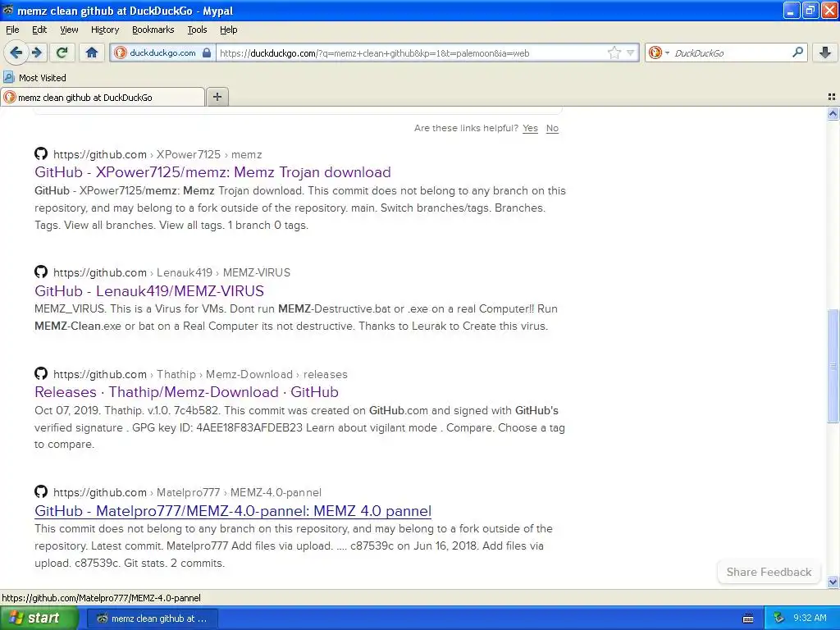Open the File menu
This screenshot has height=630, width=840.
click(x=12, y=30)
